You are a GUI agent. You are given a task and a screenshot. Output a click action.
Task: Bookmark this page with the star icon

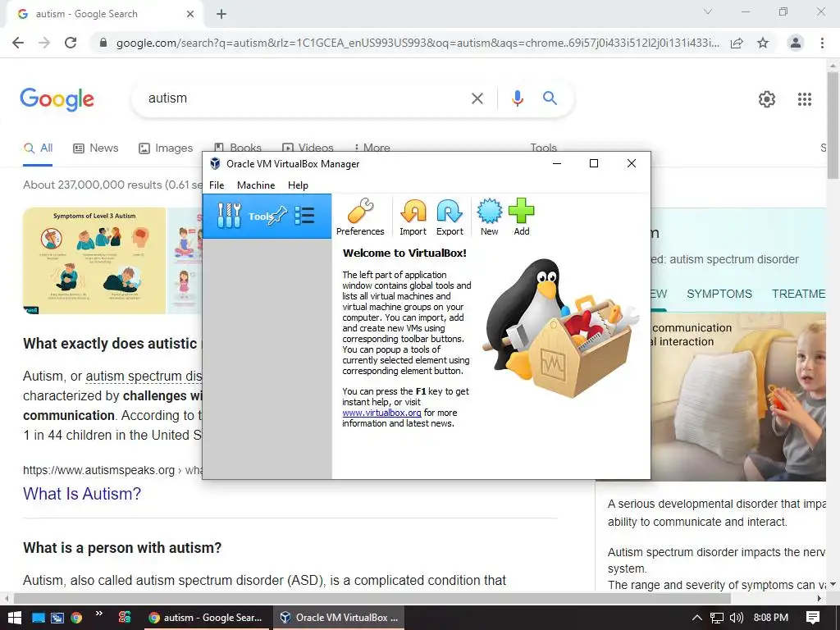[763, 43]
